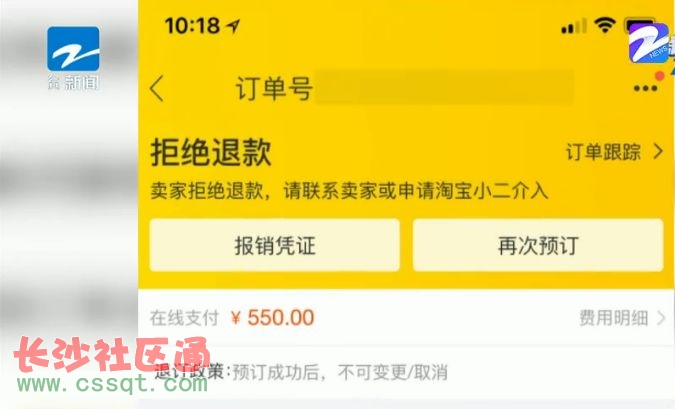The image size is (675, 409).
Task: Tap the location arrow beside the time
Action: (x=234, y=26)
